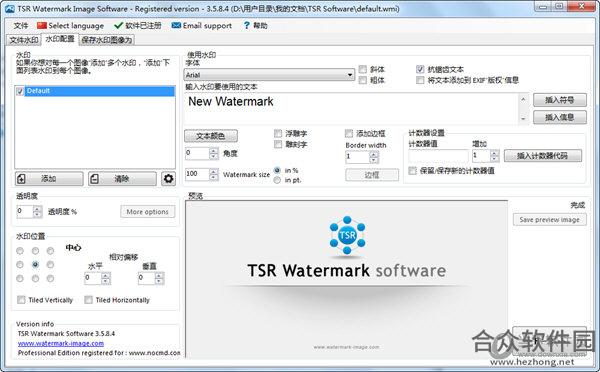Switch to 文件水印 tab
600x372 pixels.
coord(24,40)
